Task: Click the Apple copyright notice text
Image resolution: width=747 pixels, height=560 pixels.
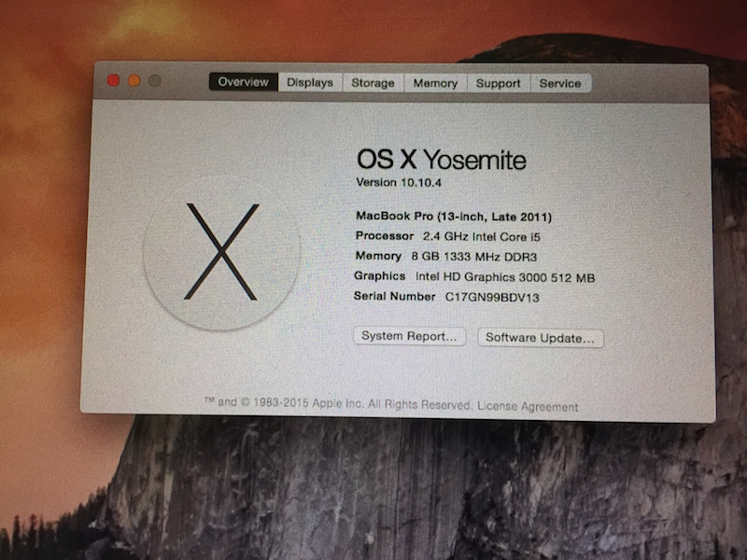Action: (x=338, y=404)
